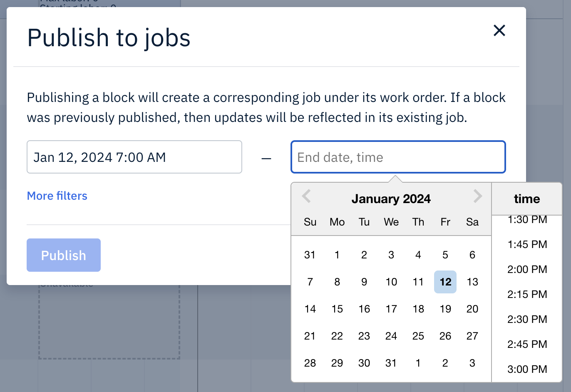Select 2:00 PM from time list
Viewport: 571px width, 392px height.
click(527, 269)
